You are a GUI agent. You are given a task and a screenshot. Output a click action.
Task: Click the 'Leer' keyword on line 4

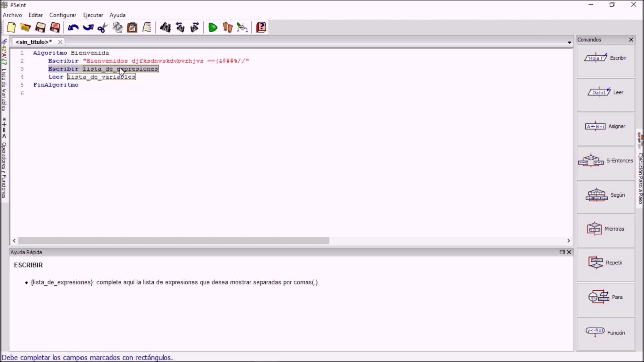(x=56, y=77)
